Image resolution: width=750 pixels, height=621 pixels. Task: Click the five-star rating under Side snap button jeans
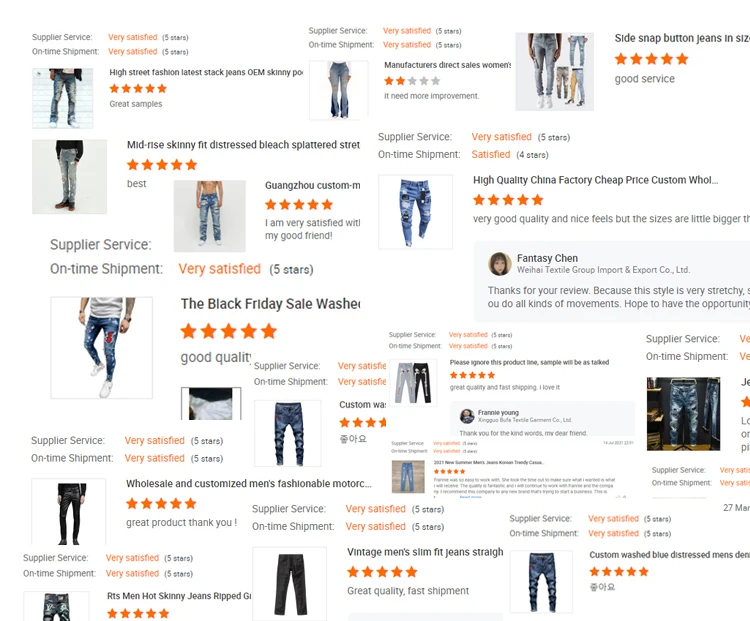(x=651, y=59)
